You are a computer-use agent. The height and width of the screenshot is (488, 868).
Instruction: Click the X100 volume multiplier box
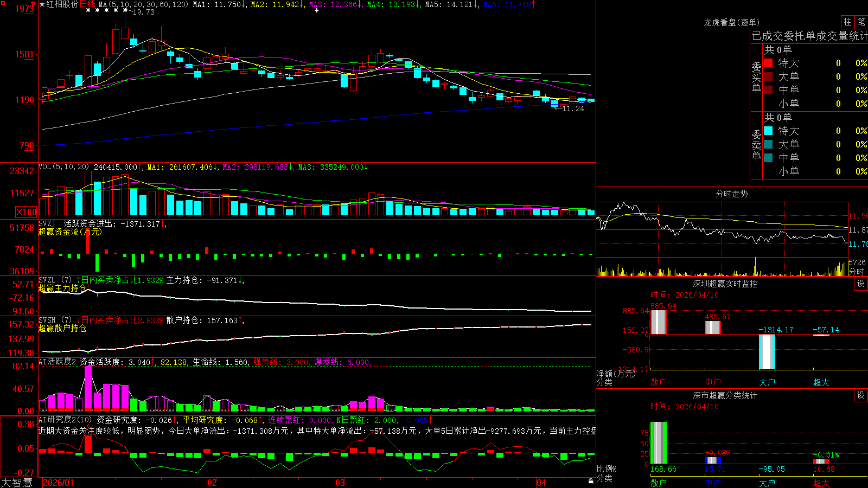pyautogui.click(x=27, y=212)
